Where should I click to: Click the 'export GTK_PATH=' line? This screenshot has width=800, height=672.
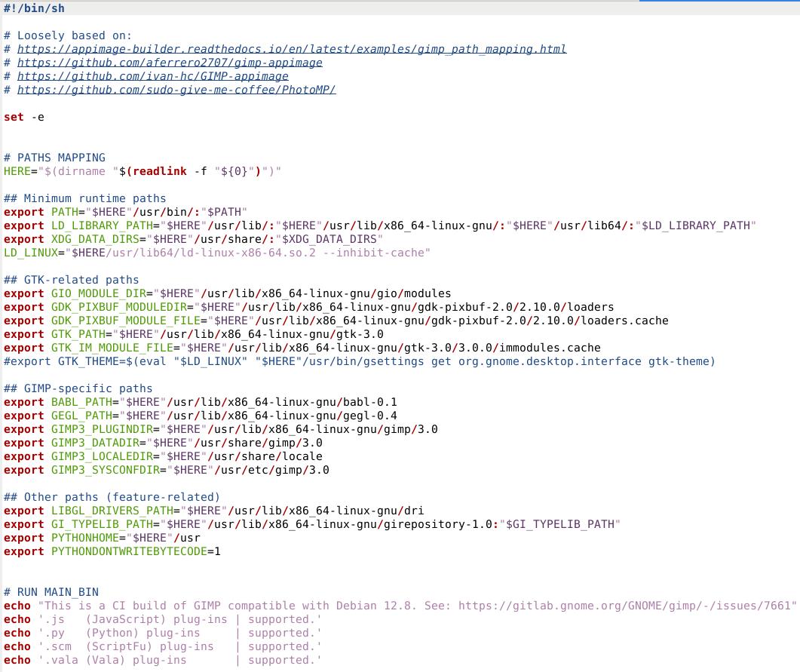click(x=193, y=334)
